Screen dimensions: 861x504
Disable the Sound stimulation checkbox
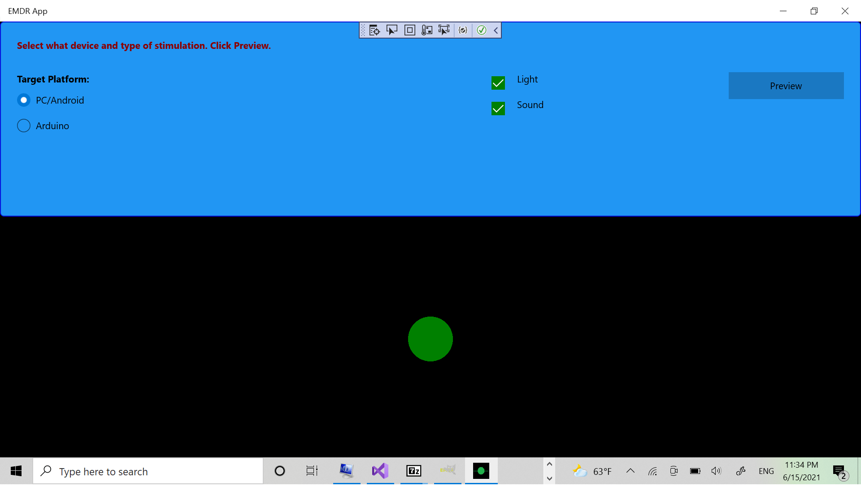498,108
